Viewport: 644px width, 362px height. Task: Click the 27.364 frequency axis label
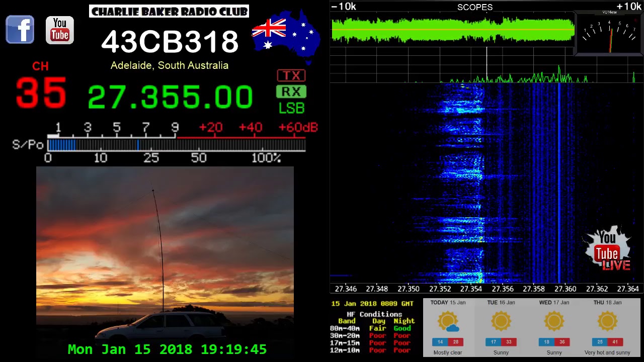pos(628,289)
